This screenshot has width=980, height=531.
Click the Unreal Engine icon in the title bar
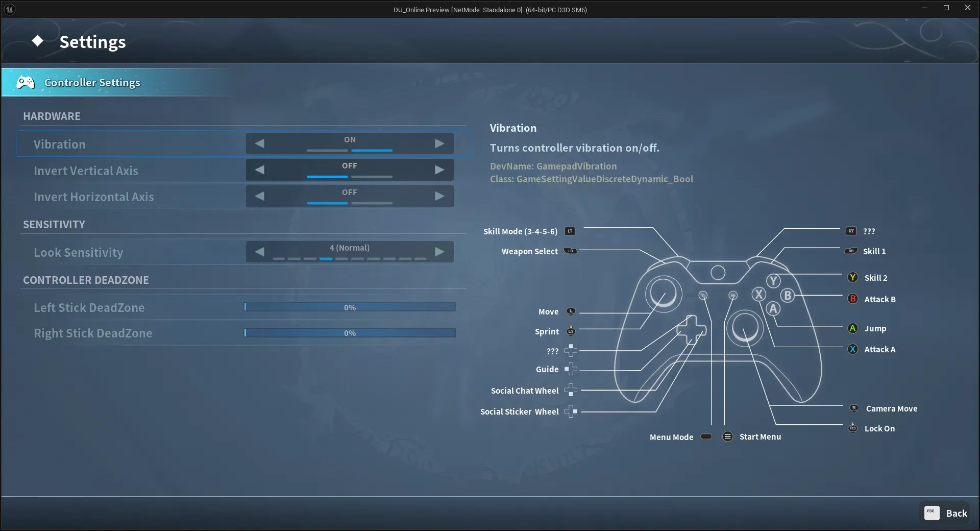10,9
